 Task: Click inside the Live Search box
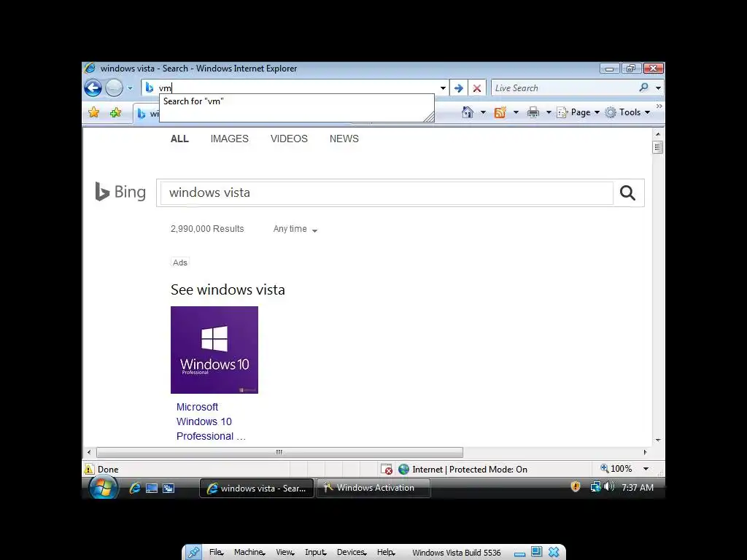coord(564,88)
